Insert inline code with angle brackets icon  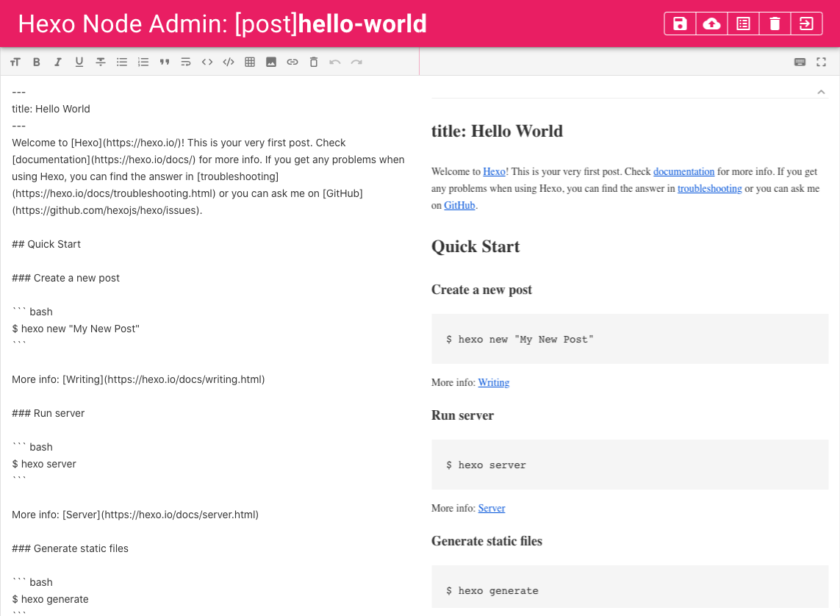(x=207, y=62)
